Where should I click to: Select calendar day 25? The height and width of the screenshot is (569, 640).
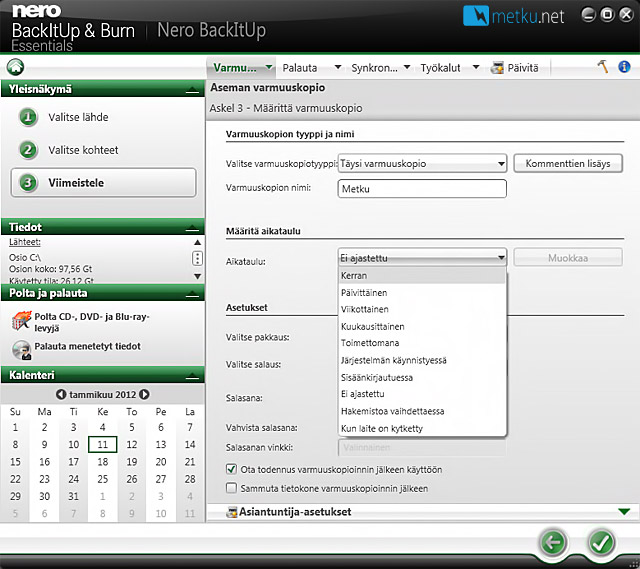click(x=102, y=479)
